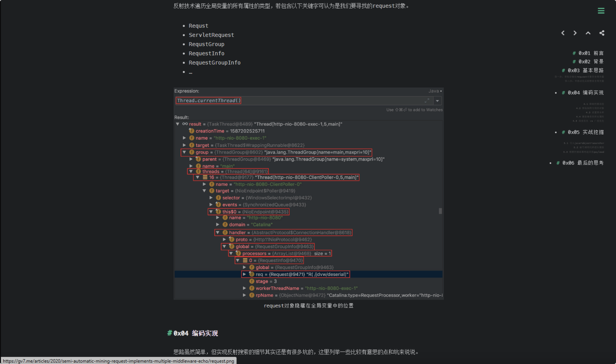Click the 'RequestInfo' bullet text
This screenshot has width=616, height=364.
tap(206, 53)
